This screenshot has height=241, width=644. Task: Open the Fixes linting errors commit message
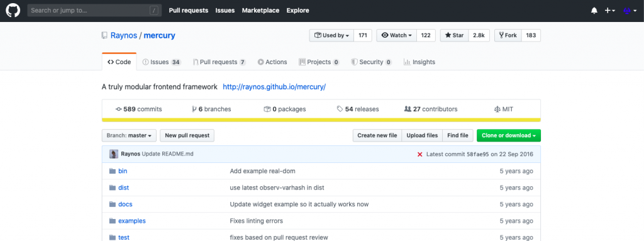point(257,221)
